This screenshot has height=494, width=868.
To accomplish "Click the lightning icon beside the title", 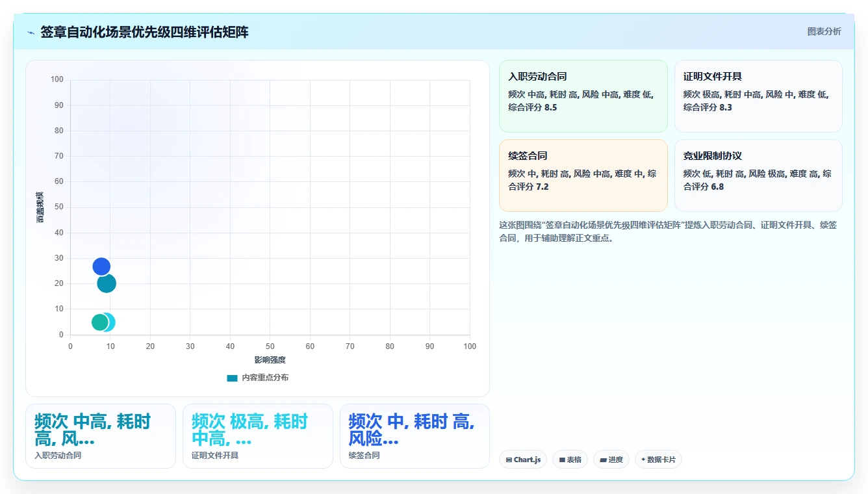I will [x=31, y=32].
